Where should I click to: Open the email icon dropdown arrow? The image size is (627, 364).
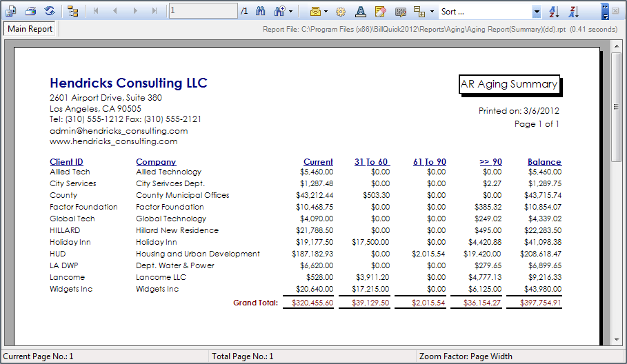tap(326, 12)
